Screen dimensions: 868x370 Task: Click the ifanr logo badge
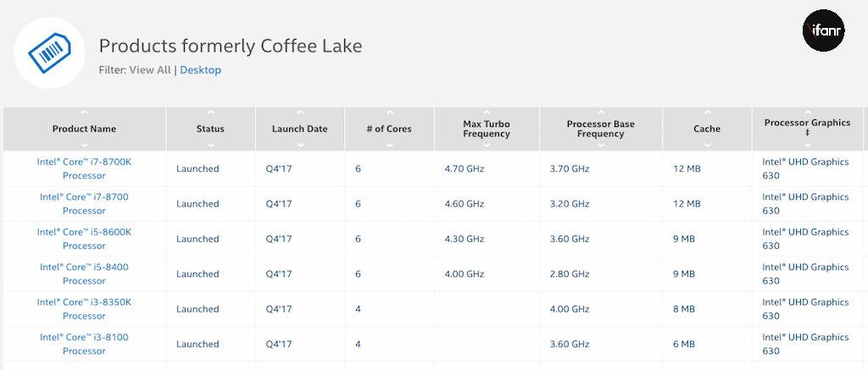tap(823, 31)
